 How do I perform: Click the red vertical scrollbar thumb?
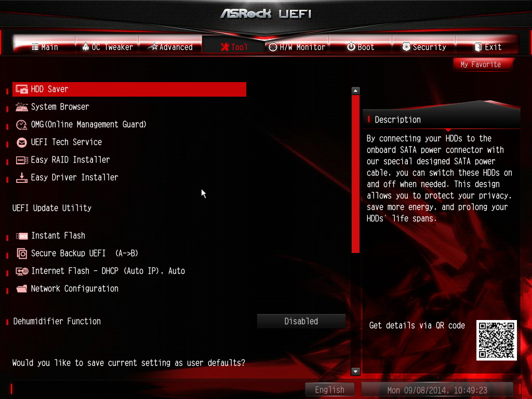(x=355, y=174)
